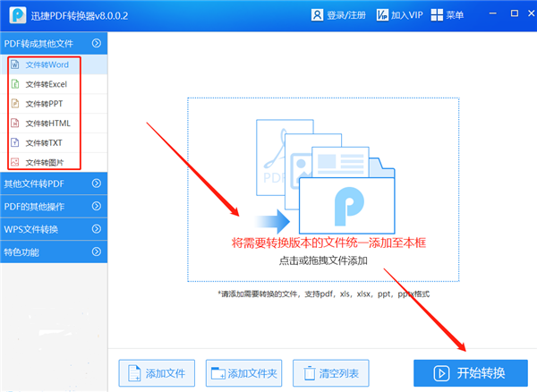The height and width of the screenshot is (392, 537).
Task: Select the 文件转Word icon
Action: pyautogui.click(x=14, y=64)
